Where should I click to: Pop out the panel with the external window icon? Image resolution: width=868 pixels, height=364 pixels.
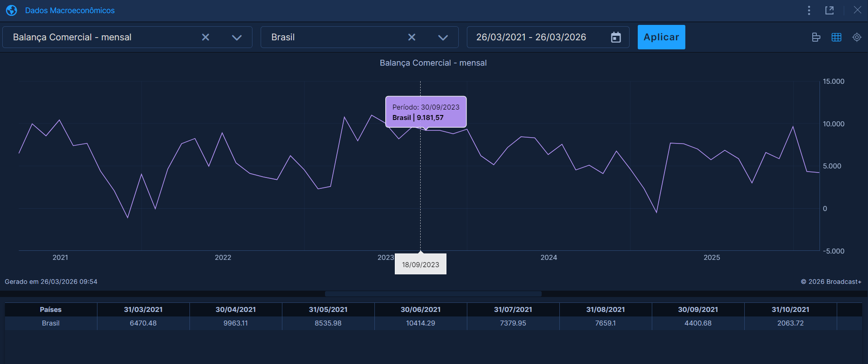[829, 10]
